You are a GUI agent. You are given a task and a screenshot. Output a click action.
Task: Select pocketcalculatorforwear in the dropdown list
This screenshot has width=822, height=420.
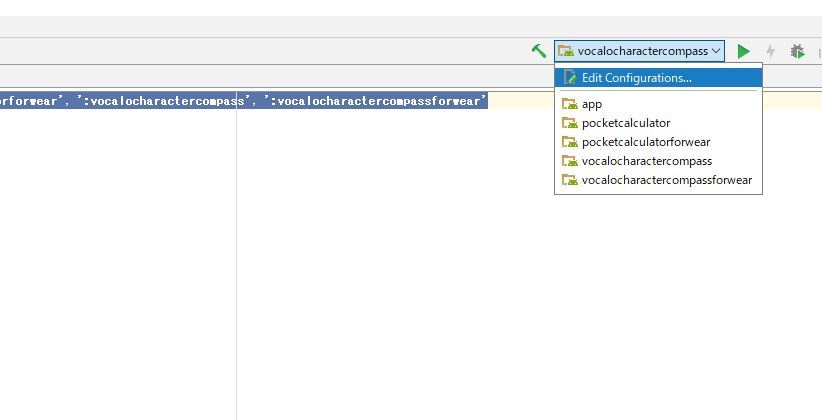[646, 142]
